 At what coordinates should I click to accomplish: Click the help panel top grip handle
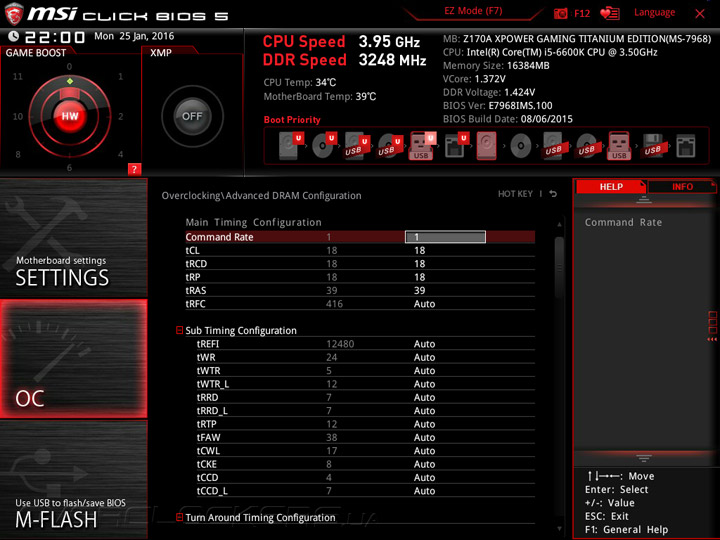644,199
